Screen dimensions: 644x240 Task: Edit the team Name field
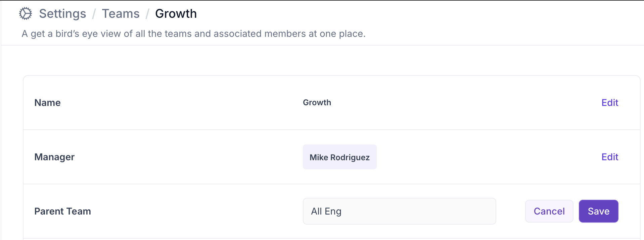pos(610,103)
